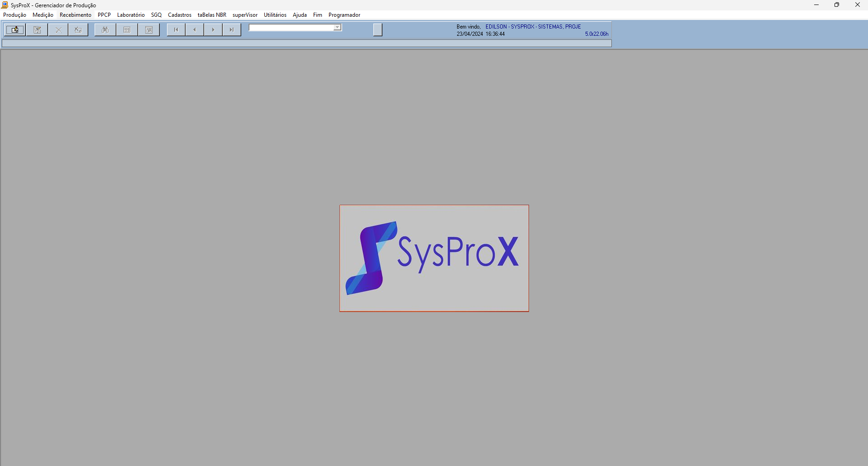Screen dimensions: 868x466
Task: Click the date 23/04/2024 text
Action: click(470, 34)
